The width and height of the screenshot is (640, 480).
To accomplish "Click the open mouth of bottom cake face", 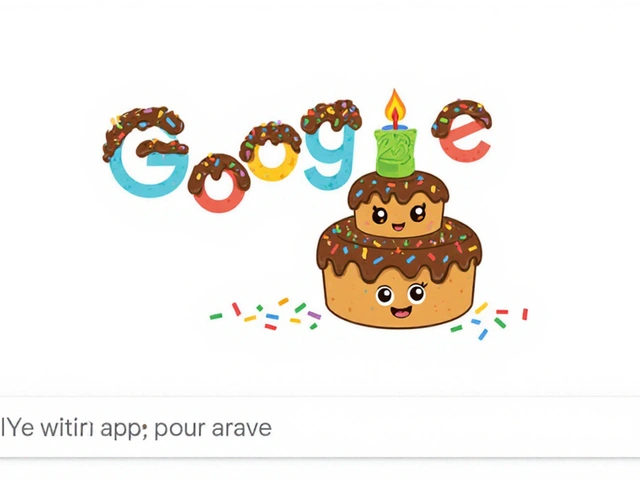I will click(x=402, y=313).
